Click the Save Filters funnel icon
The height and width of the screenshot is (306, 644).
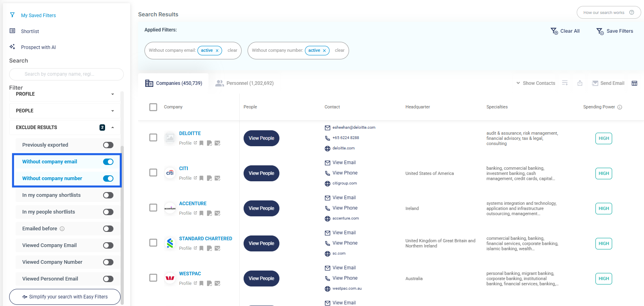[x=600, y=31]
